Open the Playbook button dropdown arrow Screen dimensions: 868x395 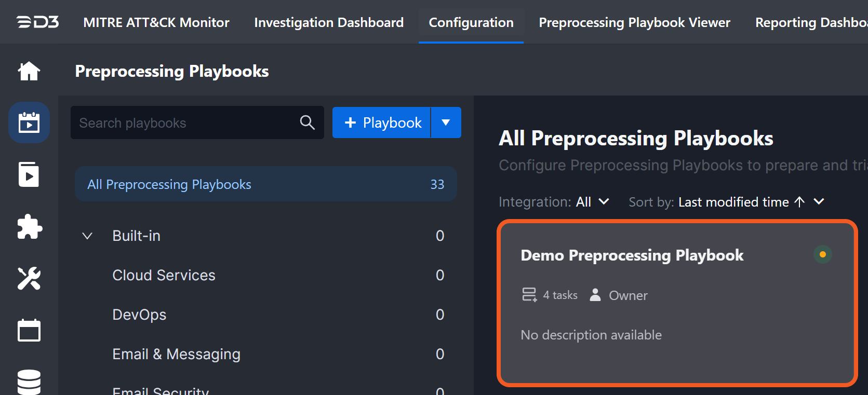[x=446, y=122]
